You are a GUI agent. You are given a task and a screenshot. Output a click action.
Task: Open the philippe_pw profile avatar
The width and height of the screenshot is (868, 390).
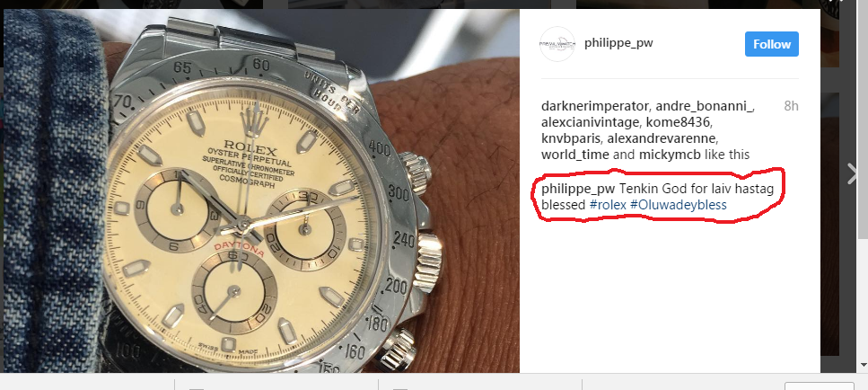point(557,44)
